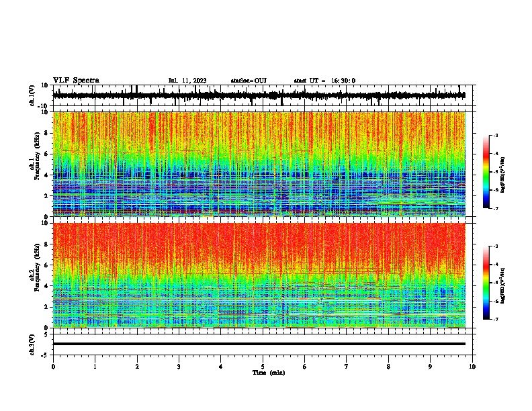The height and width of the screenshot is (411, 532).
Task: Click the "3" tick on the Time axis
Action: click(179, 367)
